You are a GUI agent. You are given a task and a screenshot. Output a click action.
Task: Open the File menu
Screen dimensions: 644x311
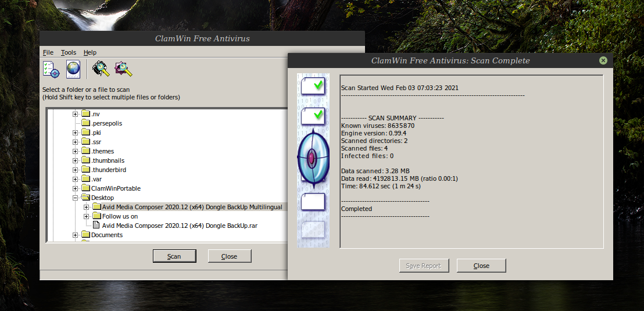pyautogui.click(x=48, y=52)
